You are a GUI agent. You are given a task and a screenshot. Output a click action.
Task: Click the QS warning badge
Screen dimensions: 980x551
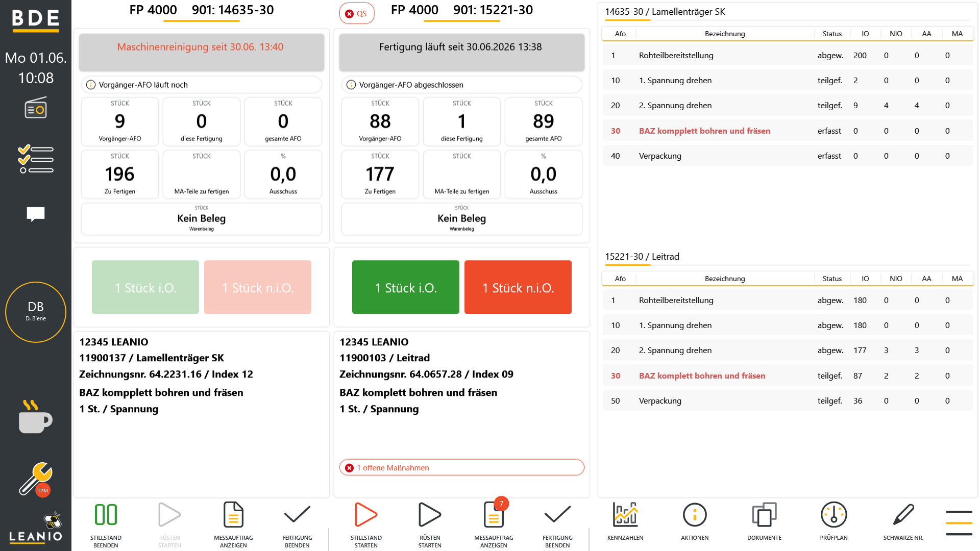coord(357,13)
